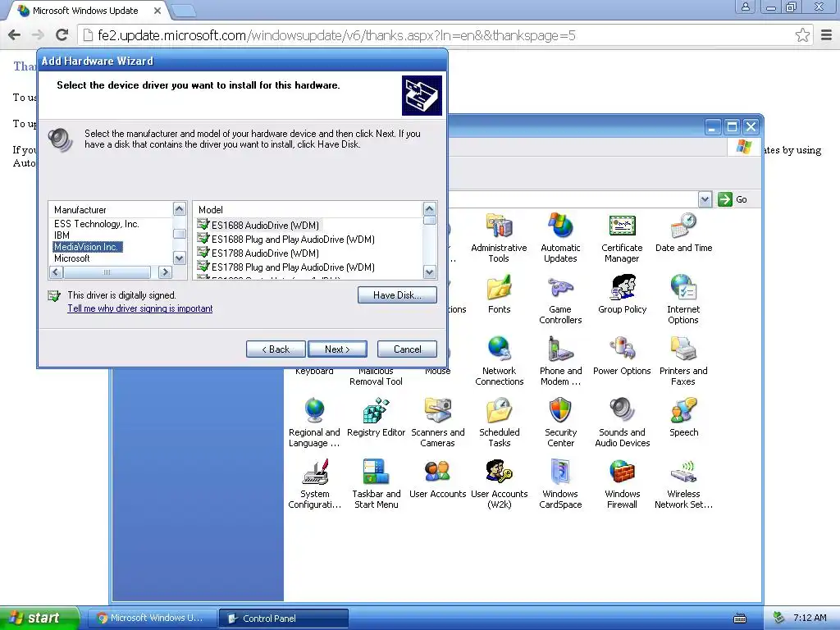Image resolution: width=840 pixels, height=630 pixels.
Task: Open new tab in Chrome
Action: (183, 10)
